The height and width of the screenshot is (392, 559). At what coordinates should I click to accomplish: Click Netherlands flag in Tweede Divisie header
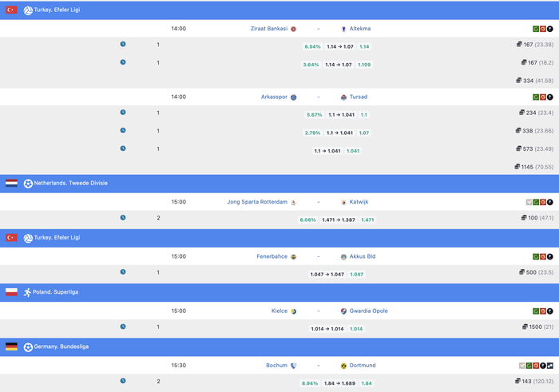[x=11, y=183]
